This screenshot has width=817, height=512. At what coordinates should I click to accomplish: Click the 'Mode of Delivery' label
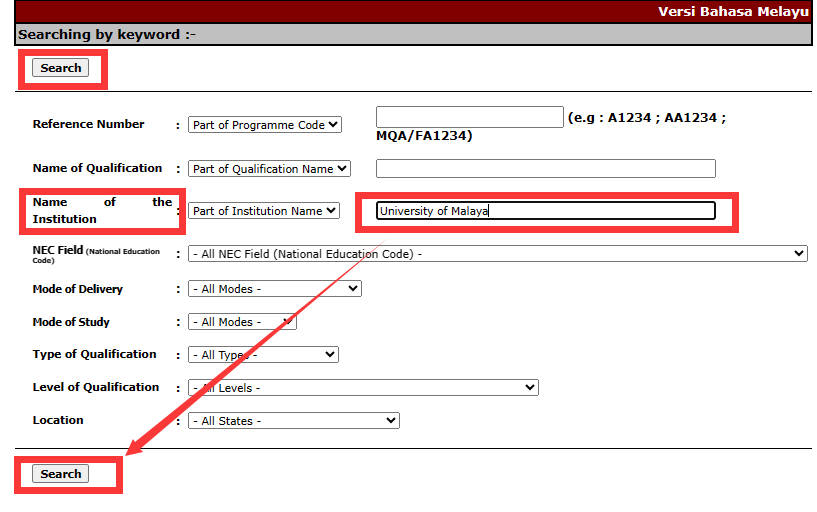tap(78, 289)
